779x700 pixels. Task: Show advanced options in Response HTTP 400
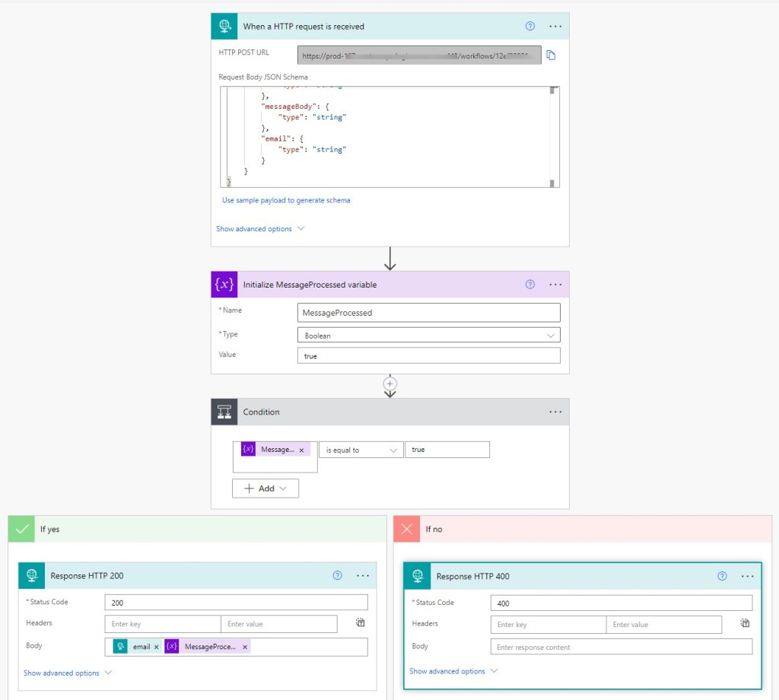click(x=453, y=671)
